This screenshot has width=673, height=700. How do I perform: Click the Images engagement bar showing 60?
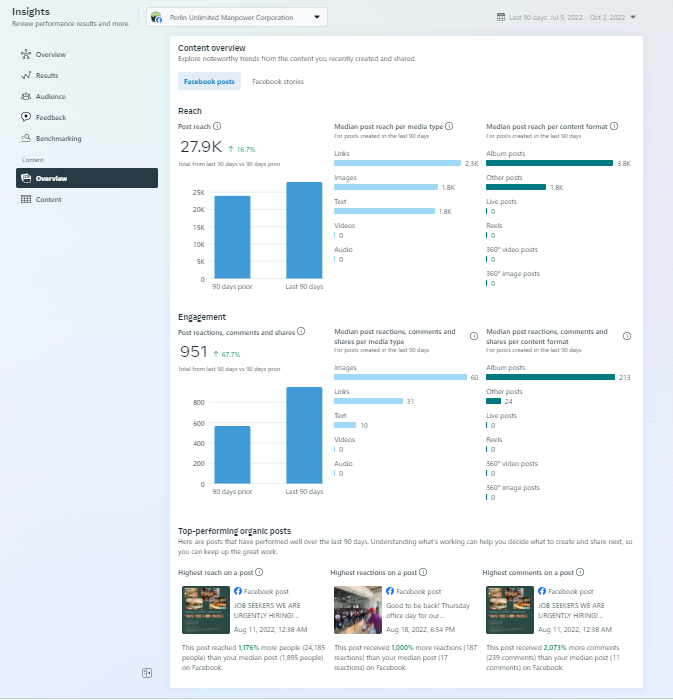(x=400, y=377)
